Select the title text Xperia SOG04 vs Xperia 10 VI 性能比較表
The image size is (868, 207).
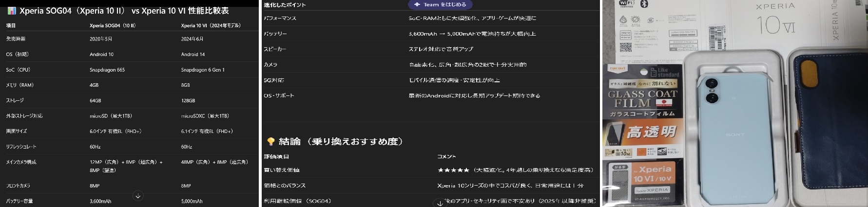coord(124,11)
